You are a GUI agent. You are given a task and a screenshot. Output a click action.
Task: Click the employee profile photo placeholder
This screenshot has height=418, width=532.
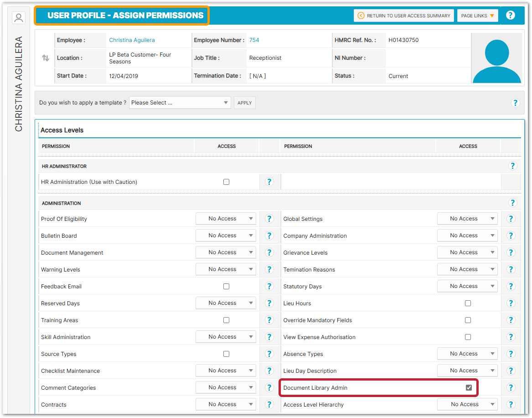tap(496, 58)
